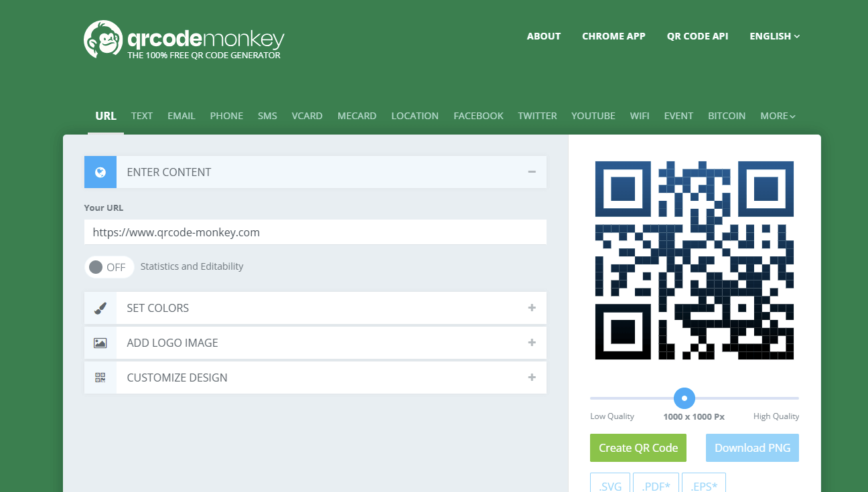Open the WiFi tab
Screen dimensions: 868x492
coord(640,116)
